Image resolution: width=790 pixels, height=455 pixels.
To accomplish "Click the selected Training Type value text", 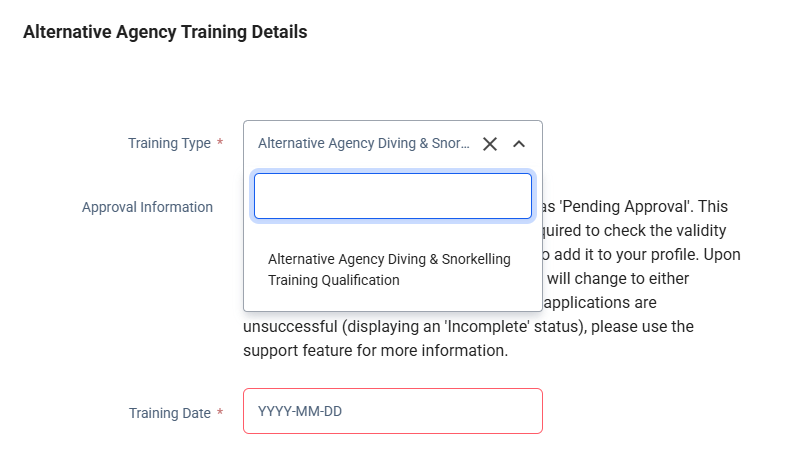I will tap(363, 143).
